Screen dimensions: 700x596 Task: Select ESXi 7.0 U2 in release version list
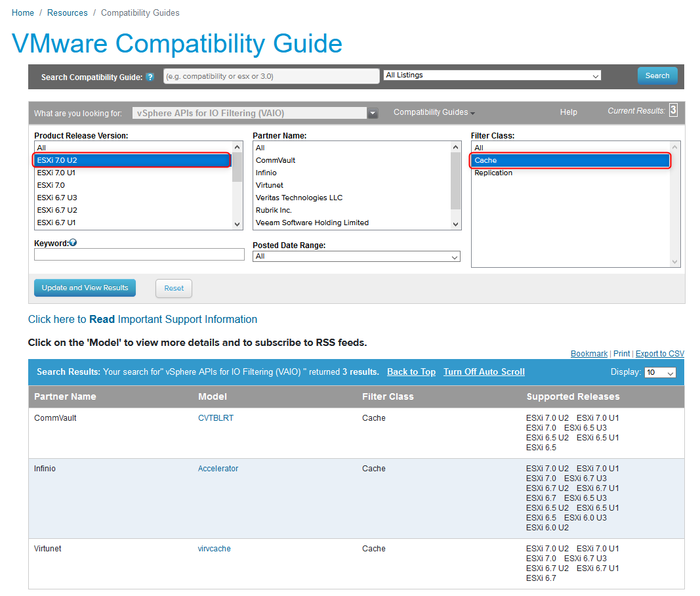[132, 160]
